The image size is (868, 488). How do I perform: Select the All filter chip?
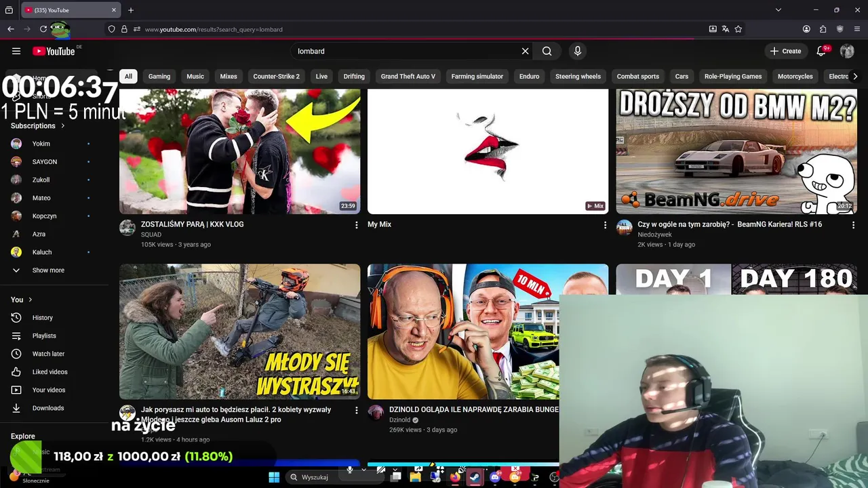[128, 77]
